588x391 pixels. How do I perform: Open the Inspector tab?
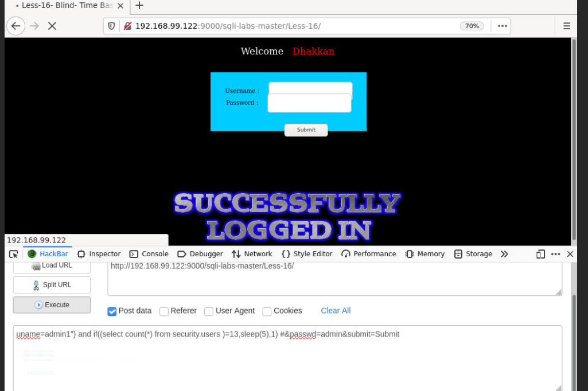(99, 254)
